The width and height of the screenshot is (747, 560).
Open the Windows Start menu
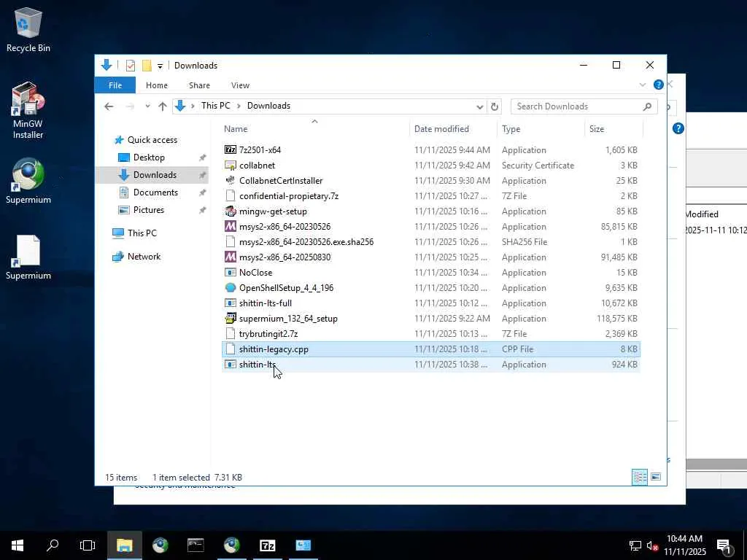[18, 545]
